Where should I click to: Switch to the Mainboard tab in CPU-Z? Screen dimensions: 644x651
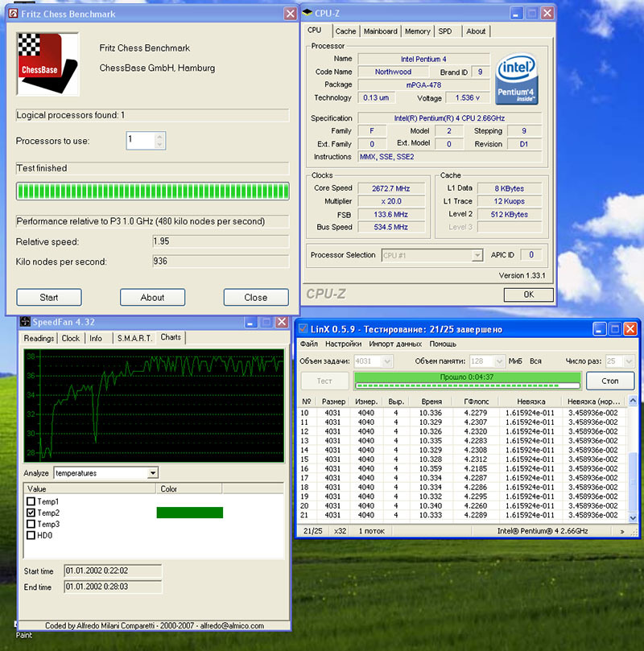(x=380, y=31)
